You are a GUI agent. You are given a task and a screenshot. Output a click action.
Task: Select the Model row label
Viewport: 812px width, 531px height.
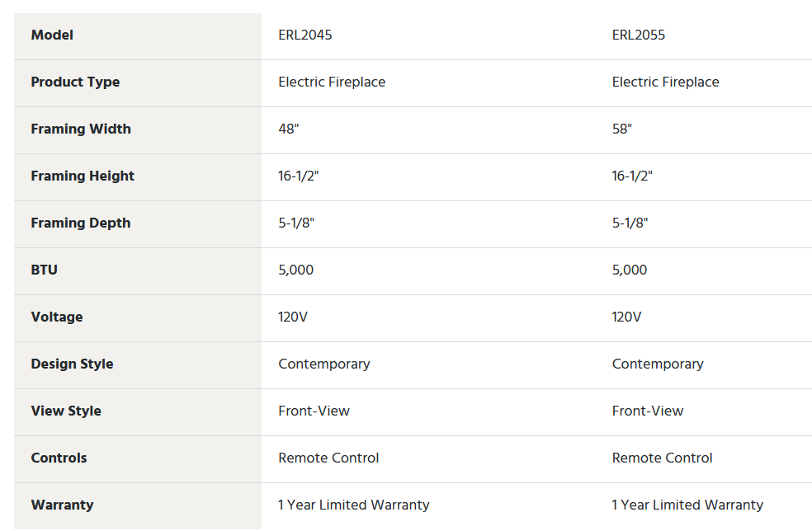pos(52,35)
